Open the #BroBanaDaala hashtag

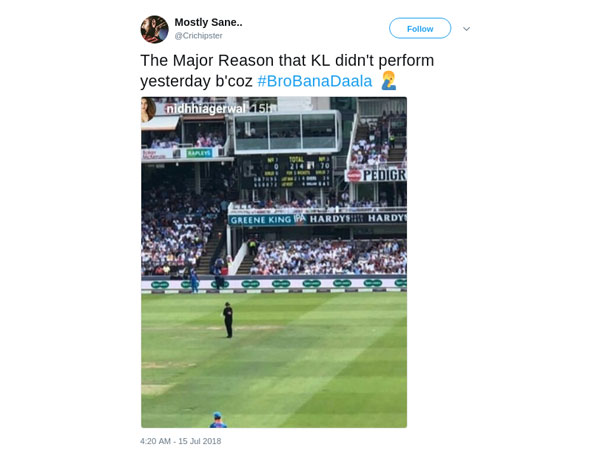tap(314, 81)
